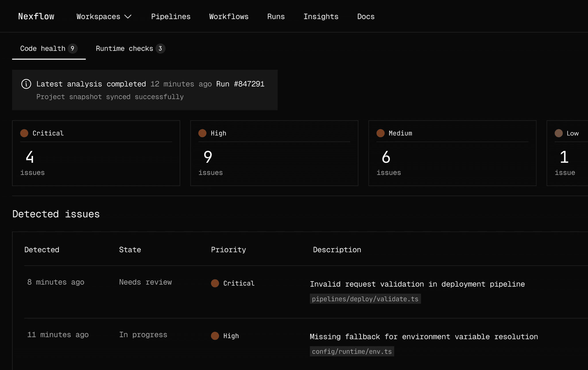Click the info icon in analysis banner

26,84
